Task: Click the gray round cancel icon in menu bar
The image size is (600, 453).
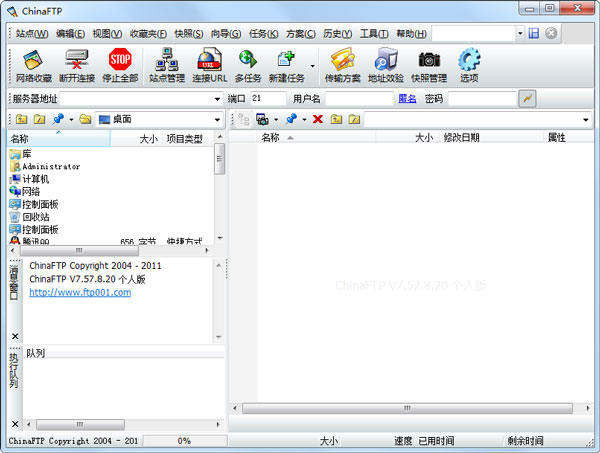Action: click(x=551, y=33)
